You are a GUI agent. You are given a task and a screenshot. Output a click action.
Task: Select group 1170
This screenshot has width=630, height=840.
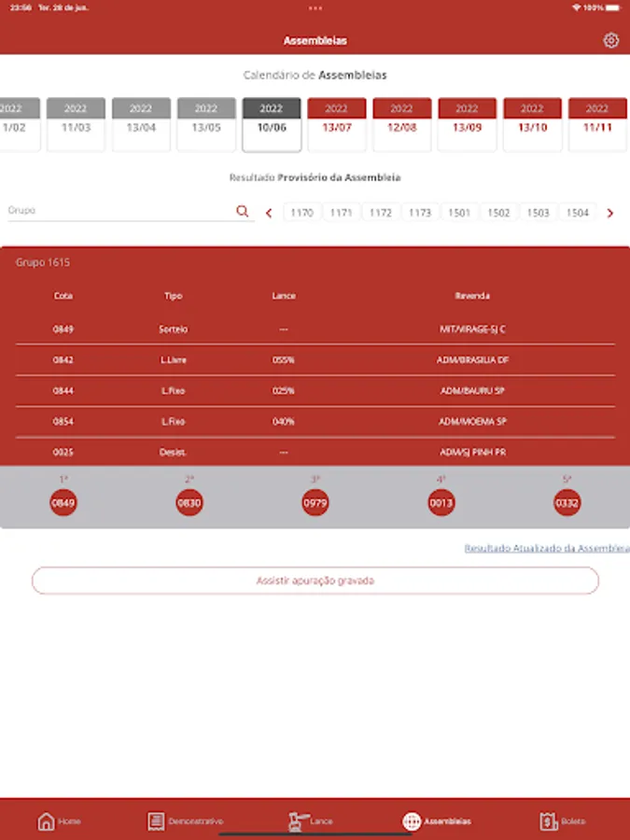302,213
